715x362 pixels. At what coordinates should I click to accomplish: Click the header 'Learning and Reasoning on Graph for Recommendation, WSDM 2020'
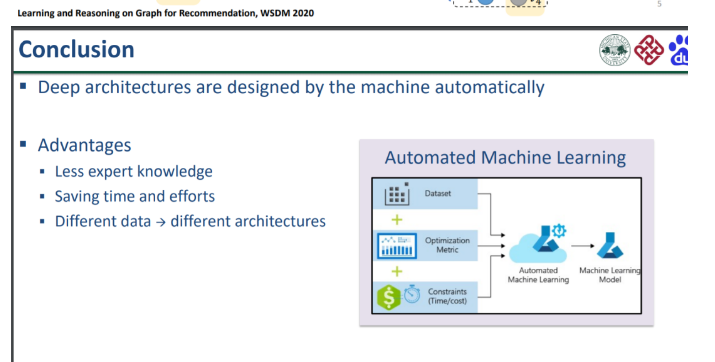166,13
